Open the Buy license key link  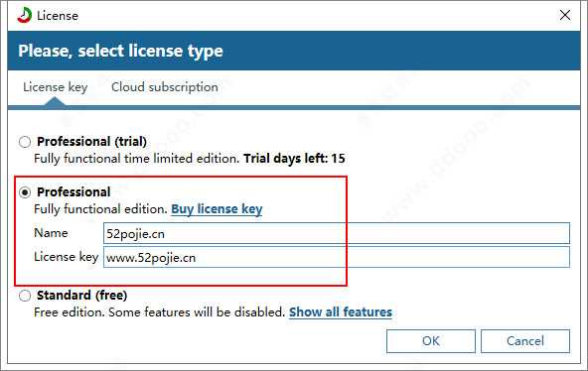coord(217,209)
